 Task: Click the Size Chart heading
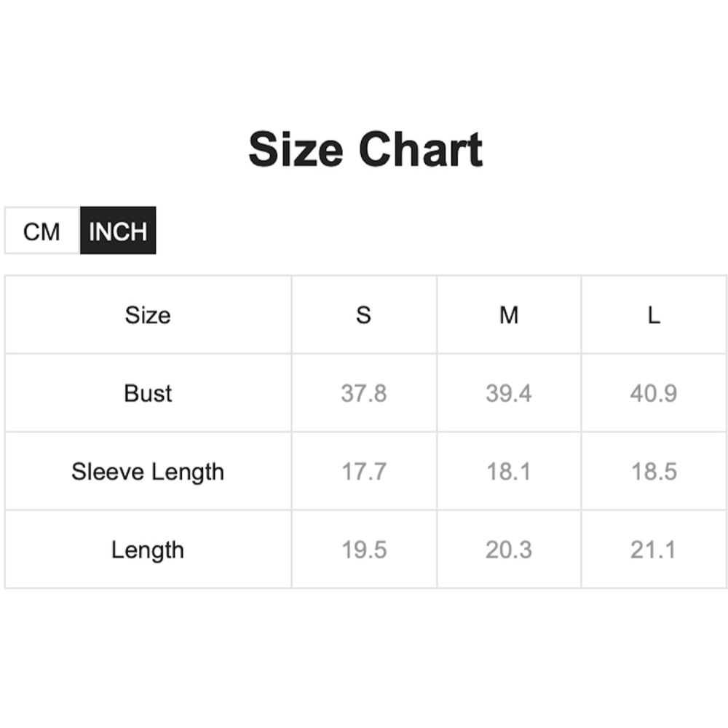tap(365, 150)
